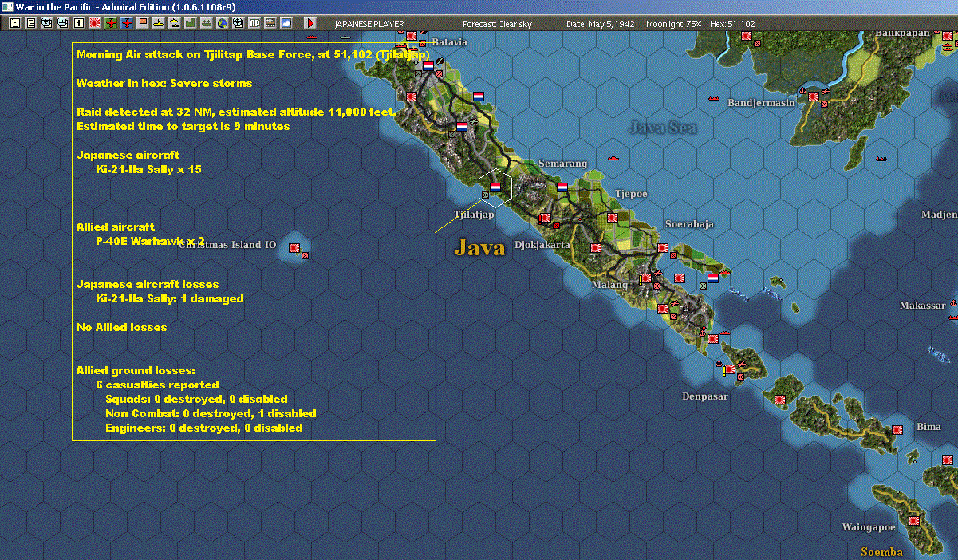
Task: Click the "Date: May 5, 1942" status text
Action: point(601,24)
